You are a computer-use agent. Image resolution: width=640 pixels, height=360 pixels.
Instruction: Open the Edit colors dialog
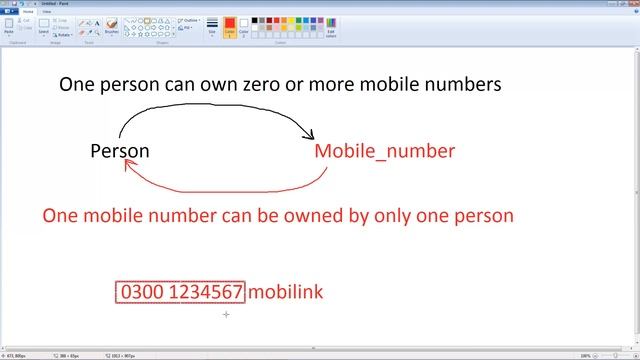pyautogui.click(x=331, y=28)
